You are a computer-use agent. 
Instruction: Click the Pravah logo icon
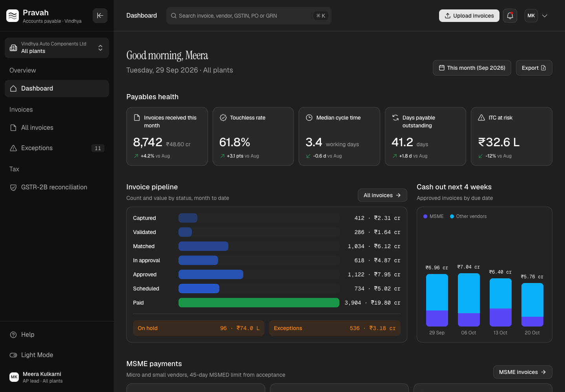click(13, 16)
